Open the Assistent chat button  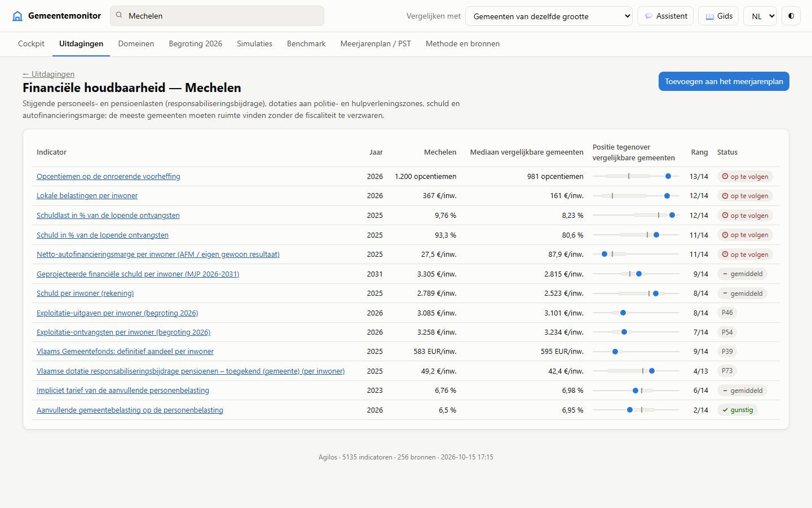tap(665, 16)
